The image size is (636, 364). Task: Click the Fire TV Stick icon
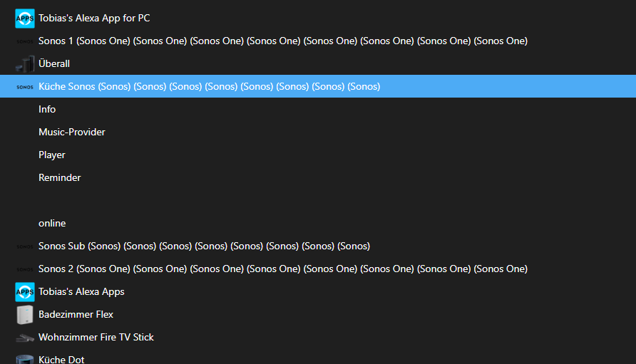coord(25,338)
